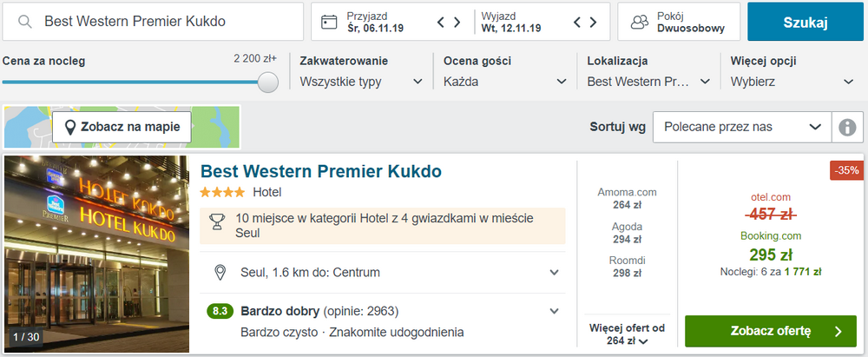Click the green Zobacz ofertę button

click(771, 332)
